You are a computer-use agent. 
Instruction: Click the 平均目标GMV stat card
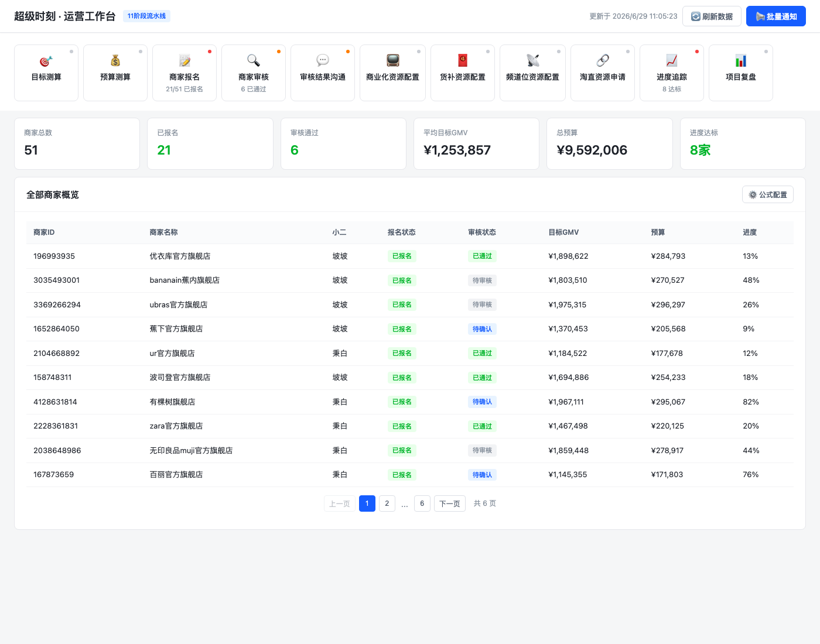click(x=476, y=144)
